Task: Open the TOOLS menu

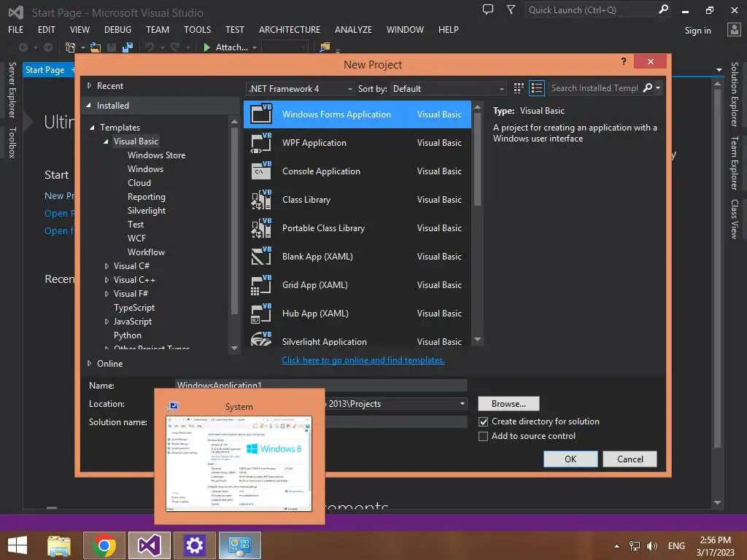Action: (197, 29)
